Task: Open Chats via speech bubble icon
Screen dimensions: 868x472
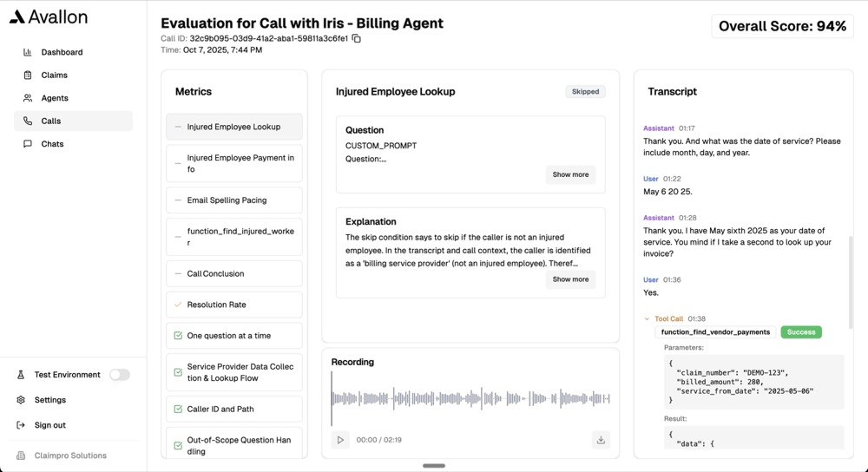Action: coord(28,144)
